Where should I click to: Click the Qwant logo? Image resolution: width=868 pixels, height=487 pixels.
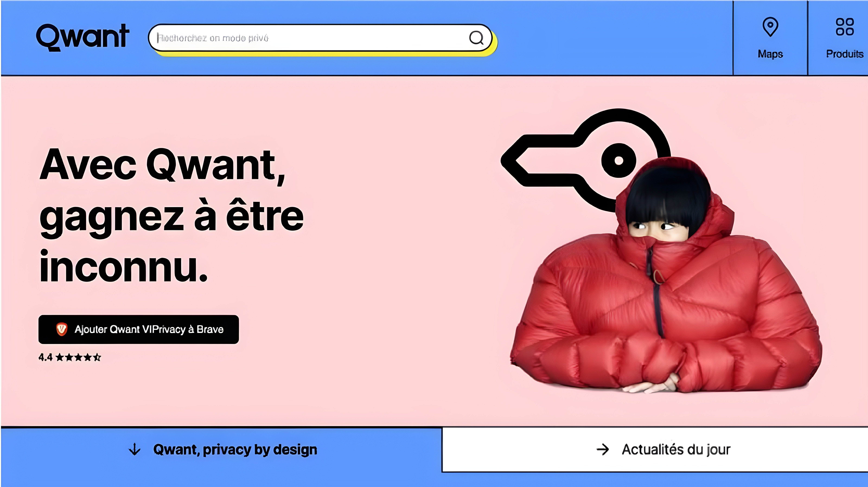pyautogui.click(x=83, y=37)
